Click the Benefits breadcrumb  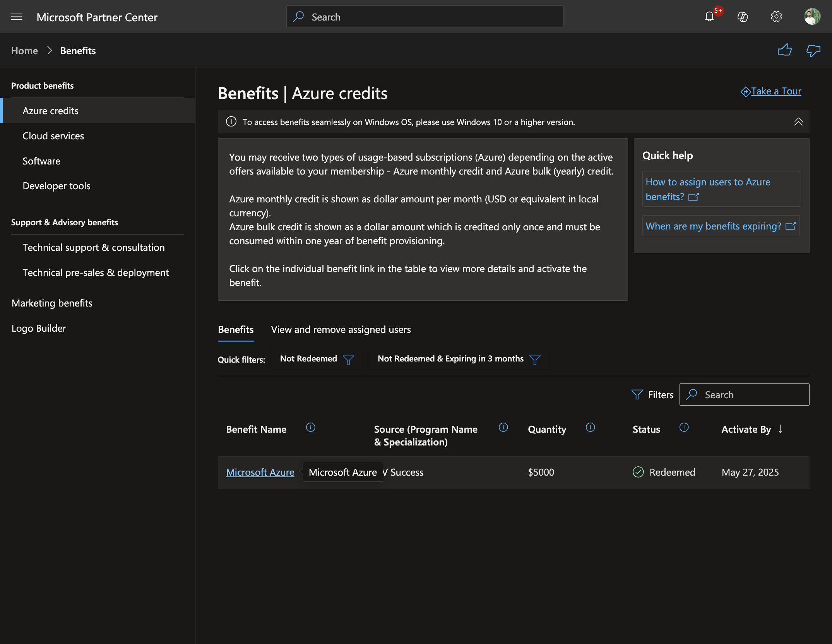coord(78,51)
